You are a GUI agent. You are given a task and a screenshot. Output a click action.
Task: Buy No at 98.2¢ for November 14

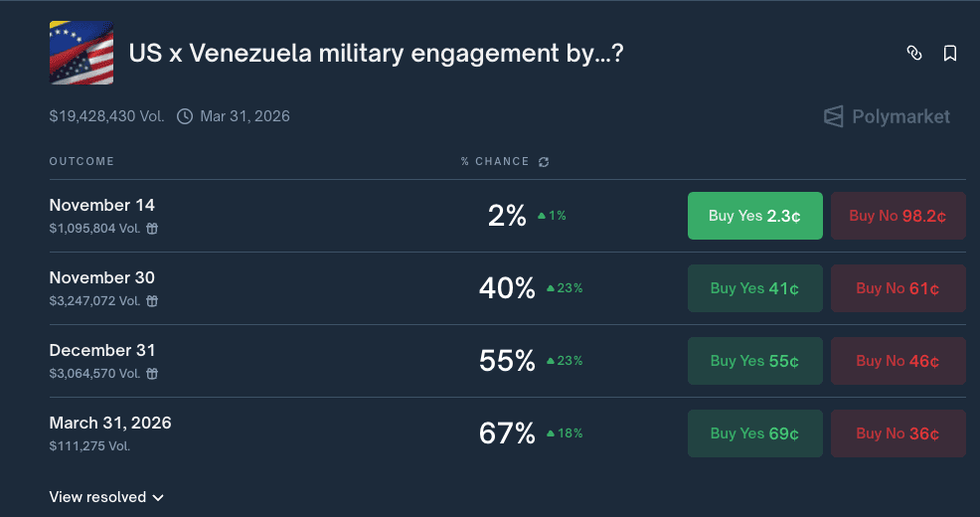pyautogui.click(x=898, y=216)
